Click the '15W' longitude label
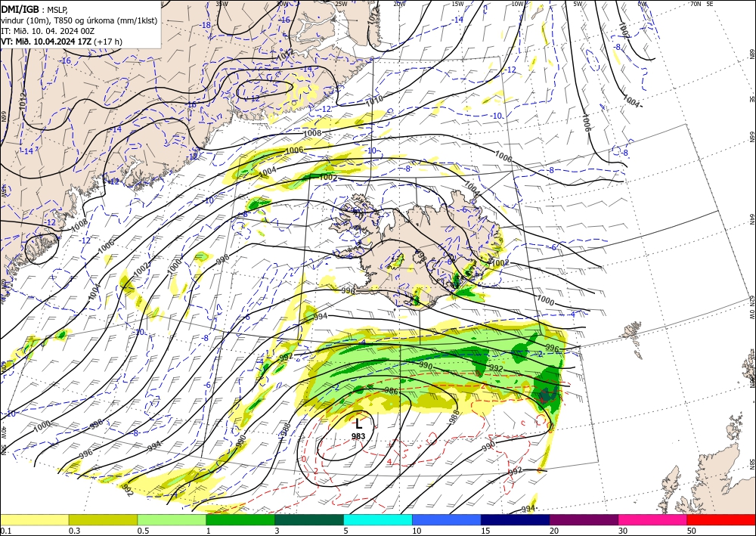Viewport: 756px width, 536px height. [x=457, y=4]
